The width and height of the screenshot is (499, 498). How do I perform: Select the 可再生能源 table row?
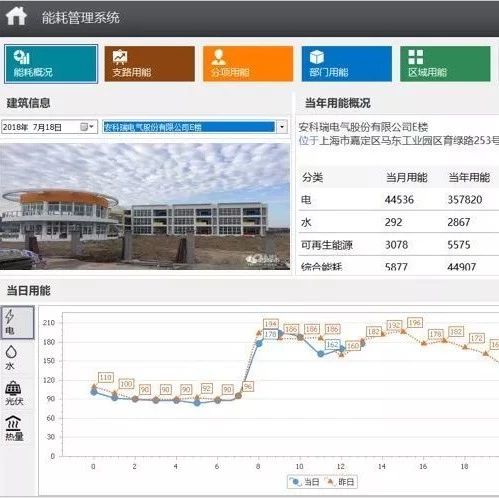(x=399, y=245)
